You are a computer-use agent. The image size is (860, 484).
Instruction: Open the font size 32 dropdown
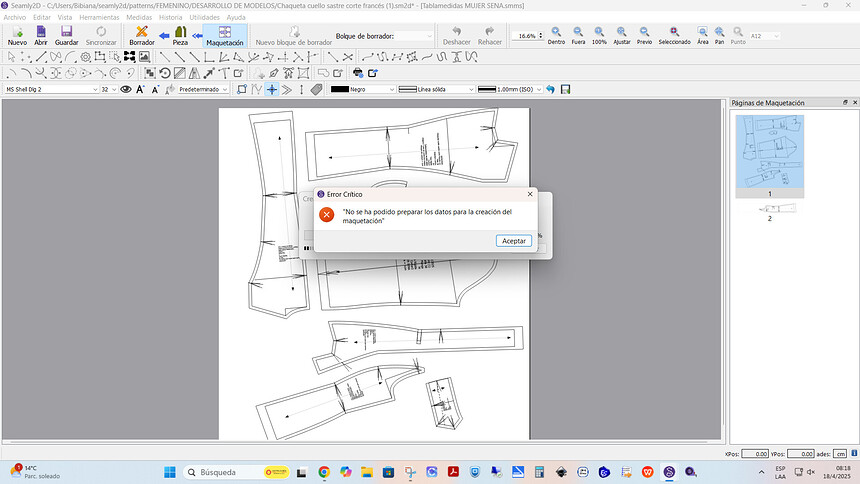pyautogui.click(x=109, y=89)
